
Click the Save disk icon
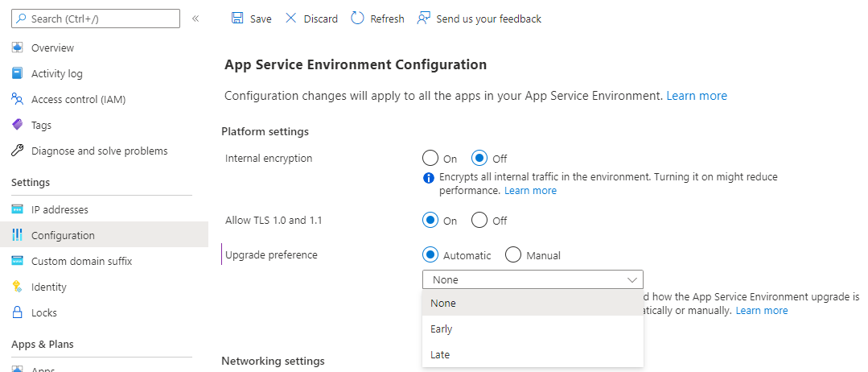tap(237, 19)
